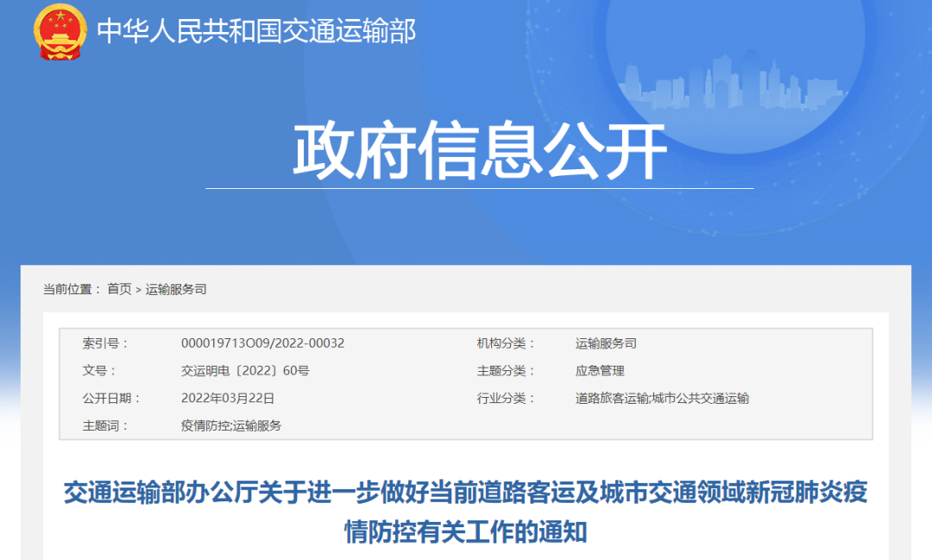Click the 索引号 label
The height and width of the screenshot is (560, 932).
[x=105, y=343]
